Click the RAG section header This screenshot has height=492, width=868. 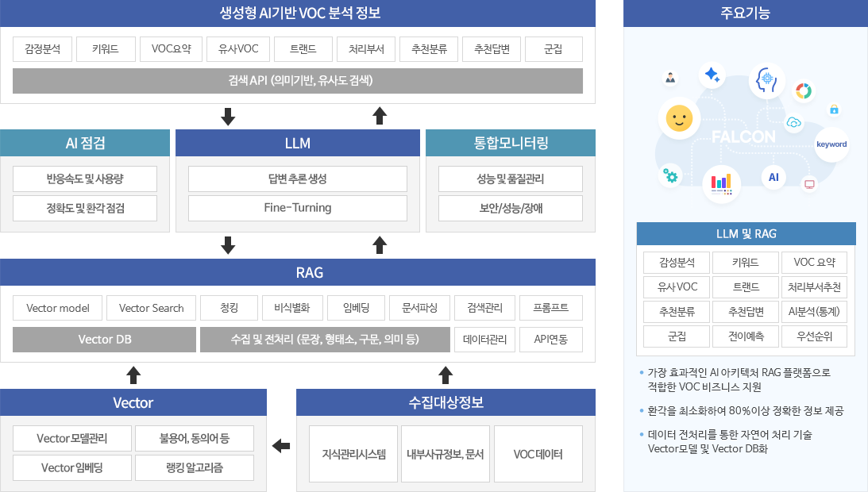(x=298, y=272)
